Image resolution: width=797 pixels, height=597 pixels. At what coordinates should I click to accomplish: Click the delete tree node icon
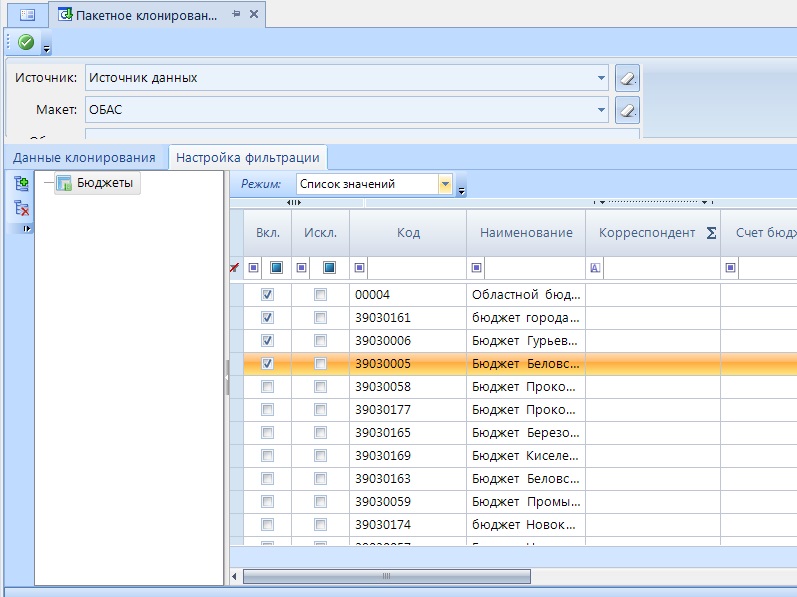point(21,208)
